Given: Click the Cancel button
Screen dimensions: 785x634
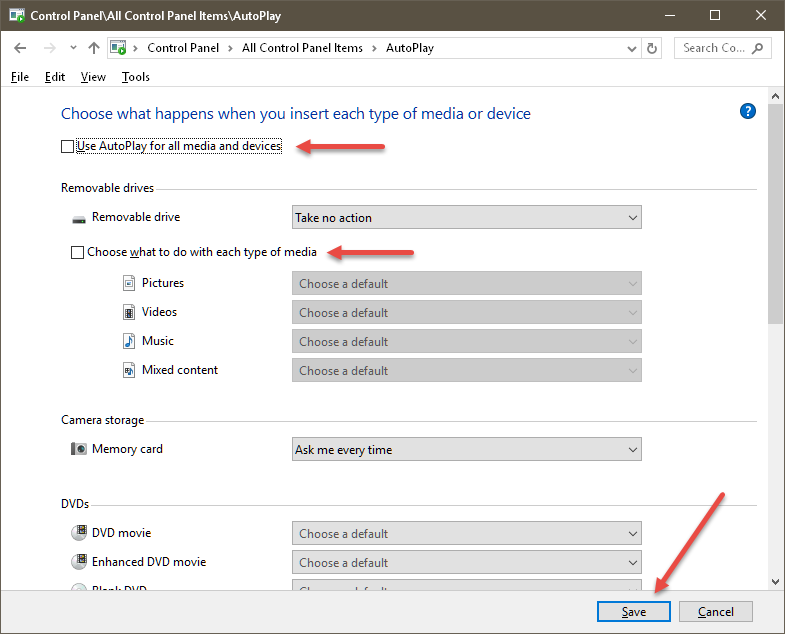Looking at the screenshot, I should point(715,611).
